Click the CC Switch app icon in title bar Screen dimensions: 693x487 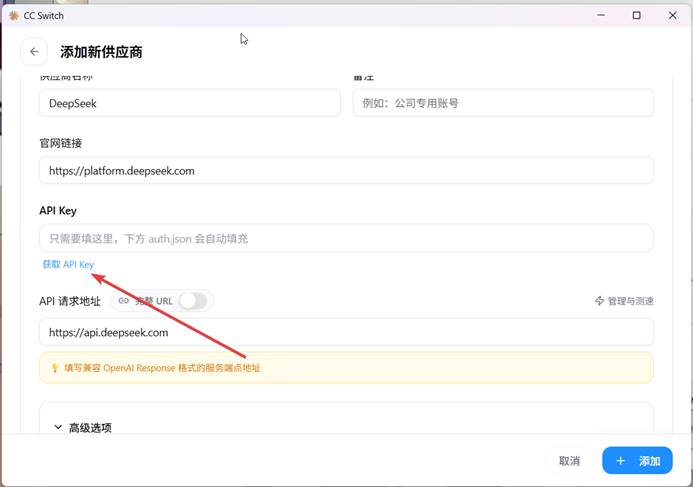point(14,16)
